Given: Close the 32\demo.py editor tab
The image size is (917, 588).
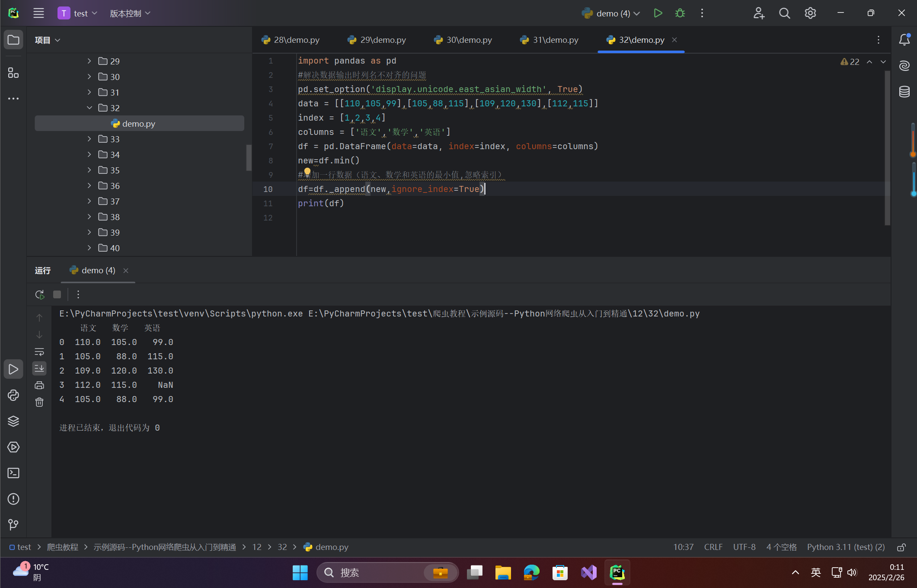Looking at the screenshot, I should coord(674,40).
